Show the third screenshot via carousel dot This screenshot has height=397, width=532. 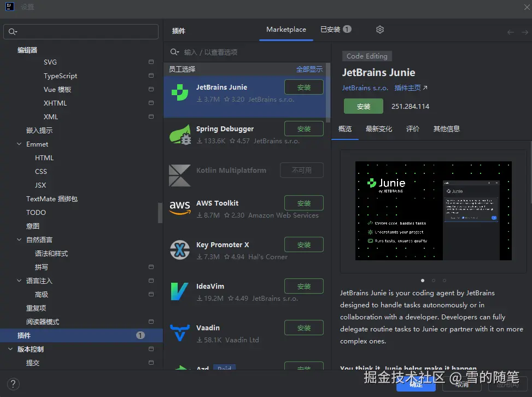(x=444, y=281)
